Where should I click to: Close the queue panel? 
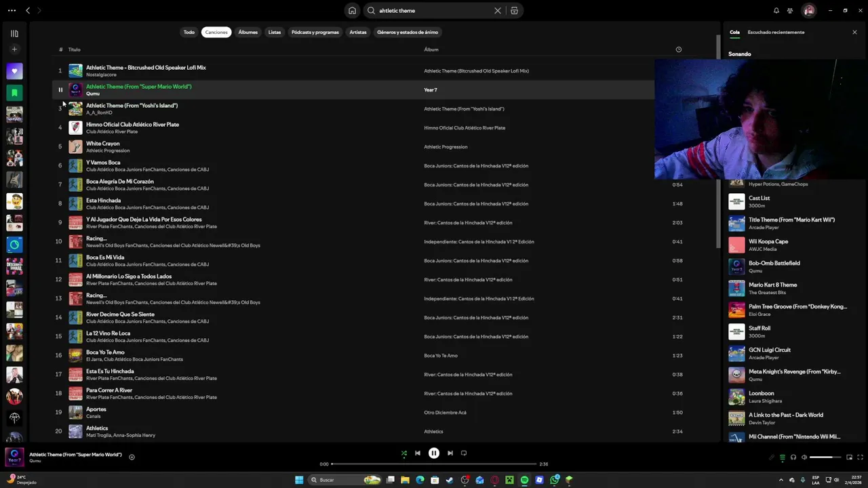854,32
